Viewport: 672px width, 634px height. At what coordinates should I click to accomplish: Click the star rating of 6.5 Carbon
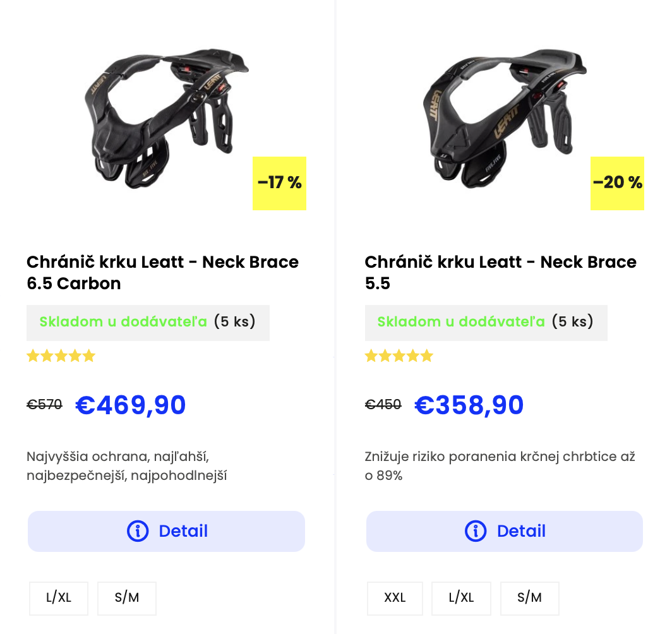[x=61, y=356]
